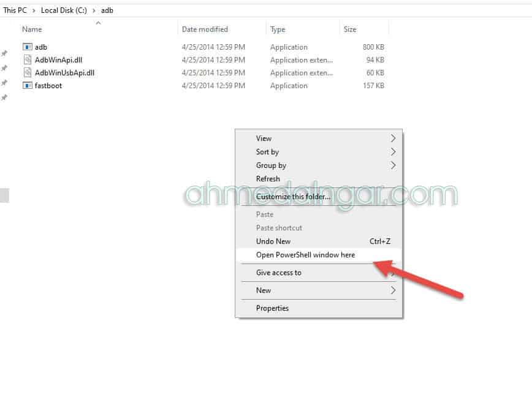Click the date modified of fastboot
Image resolution: width=532 pixels, height=402 pixels.
[213, 86]
